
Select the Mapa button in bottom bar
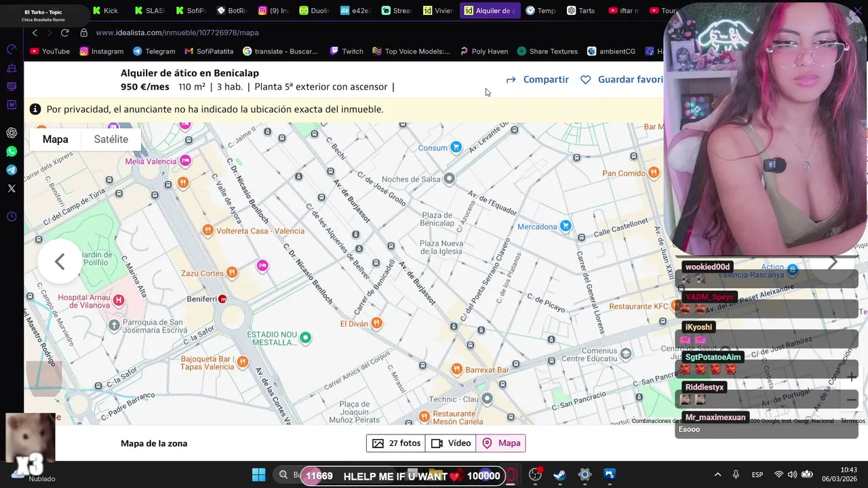(501, 443)
